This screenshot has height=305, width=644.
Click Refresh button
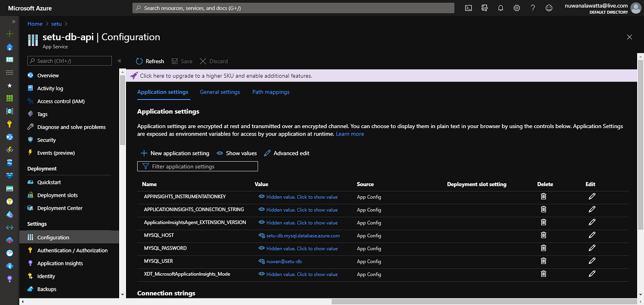click(x=150, y=61)
